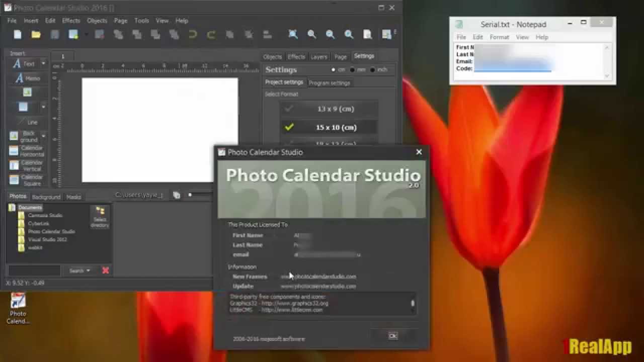Click the yellow Undo arrow in the toolbar
This screenshot has width=644, height=362.
click(x=192, y=35)
